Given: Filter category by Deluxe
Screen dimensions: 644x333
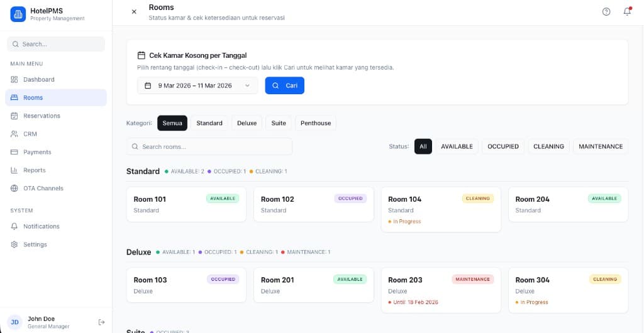Looking at the screenshot, I should (247, 123).
